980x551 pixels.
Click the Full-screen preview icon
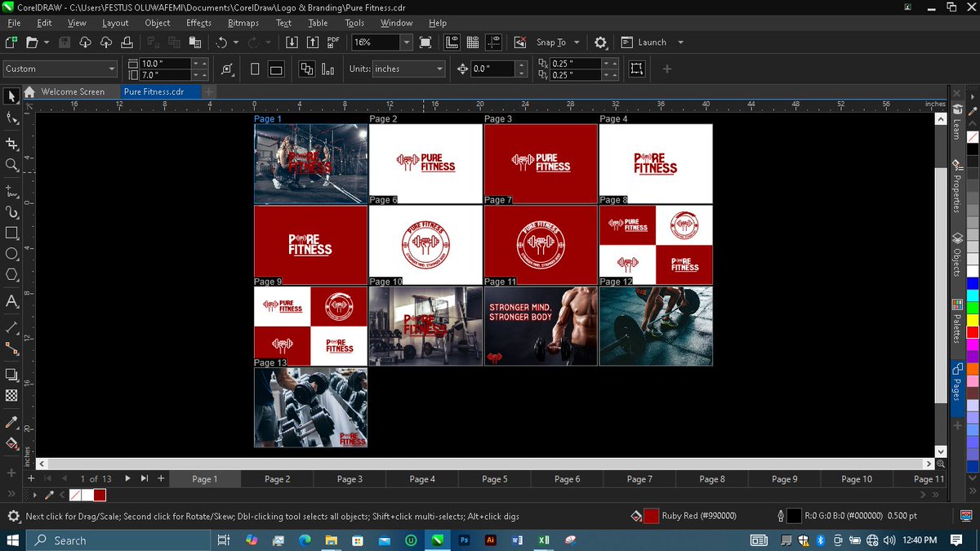(425, 42)
